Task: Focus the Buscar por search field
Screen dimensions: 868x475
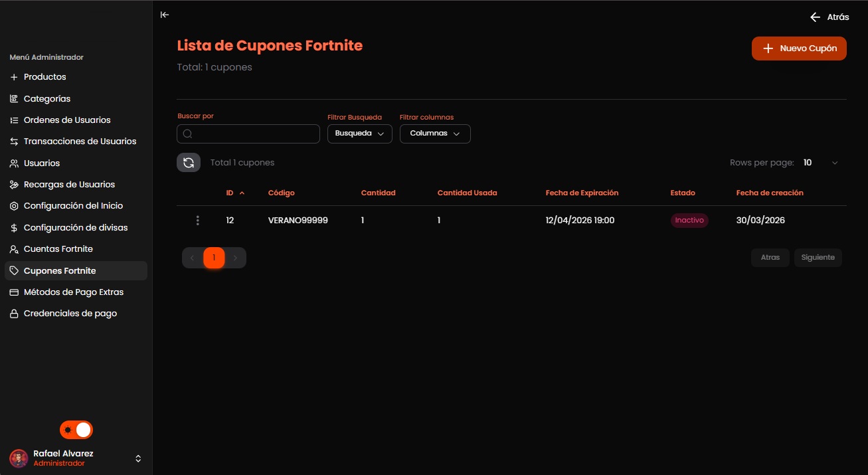Action: [248, 134]
